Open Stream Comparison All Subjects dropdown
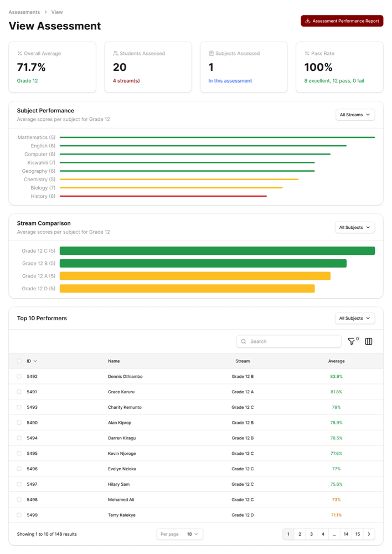 [x=354, y=228]
